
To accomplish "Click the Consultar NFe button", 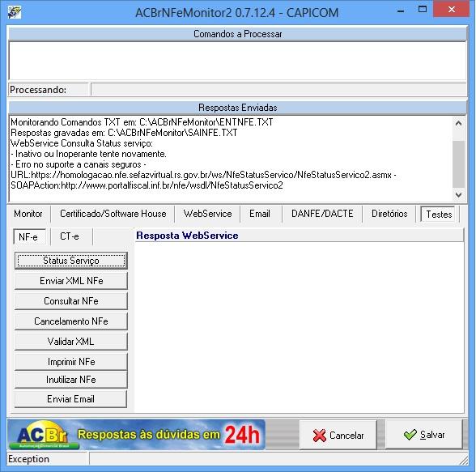I will [x=71, y=301].
